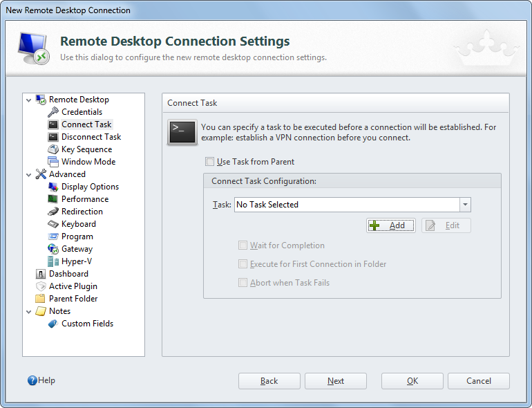Open the Custom Fields page
Screen dimensions: 532x408
tap(87, 324)
